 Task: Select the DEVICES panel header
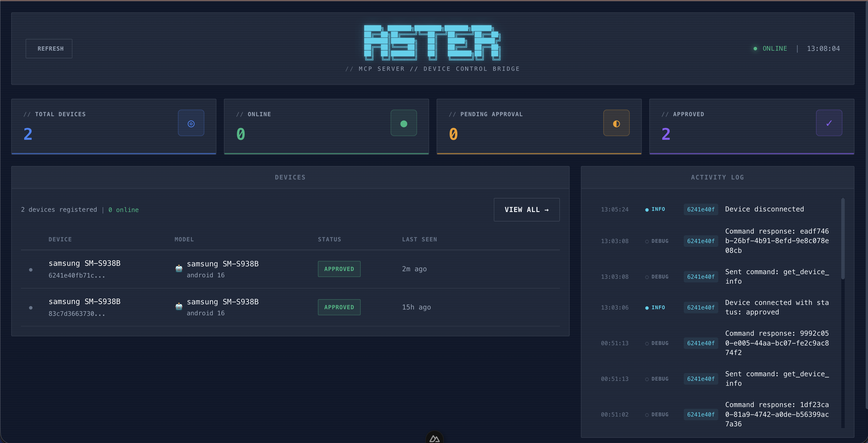(x=290, y=177)
